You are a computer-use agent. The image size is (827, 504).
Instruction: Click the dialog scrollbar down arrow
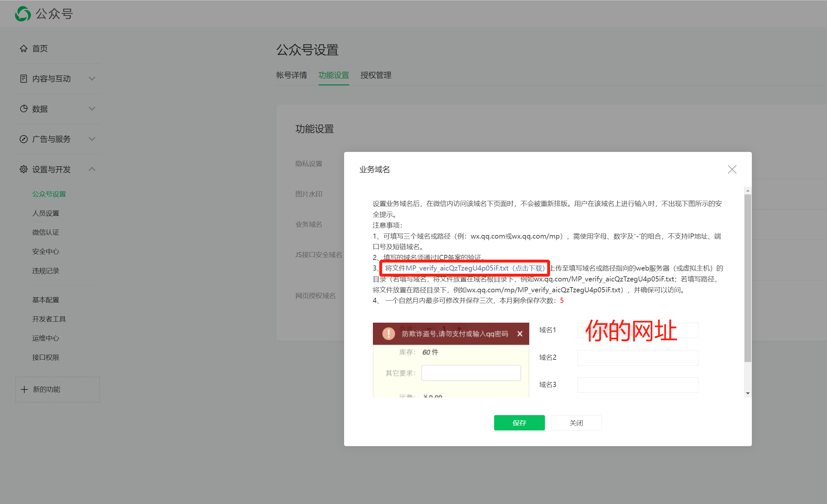(747, 393)
